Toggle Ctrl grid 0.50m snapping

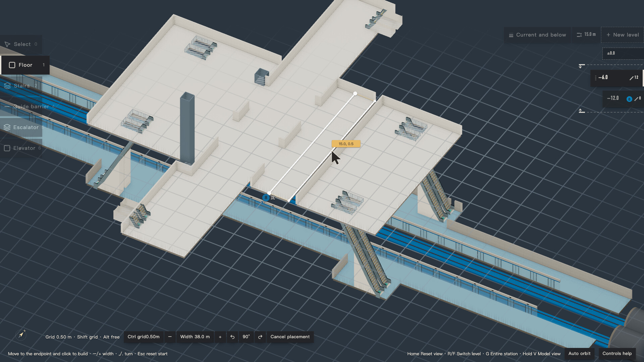pyautogui.click(x=144, y=337)
